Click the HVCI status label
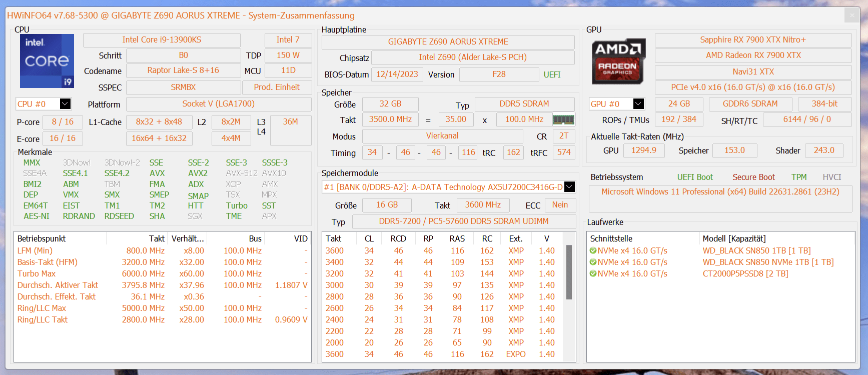The height and width of the screenshot is (375, 868). tap(832, 177)
